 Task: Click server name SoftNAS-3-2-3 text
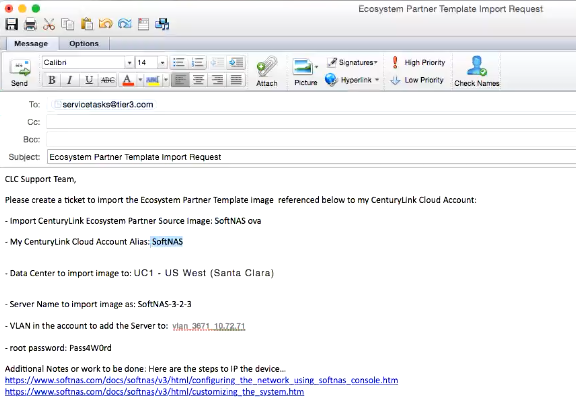(x=164, y=304)
